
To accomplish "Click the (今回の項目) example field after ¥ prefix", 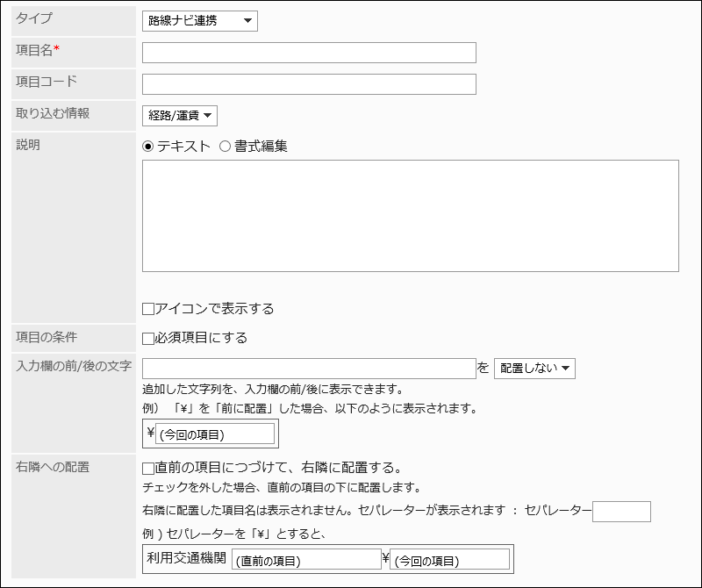I will click(x=215, y=434).
